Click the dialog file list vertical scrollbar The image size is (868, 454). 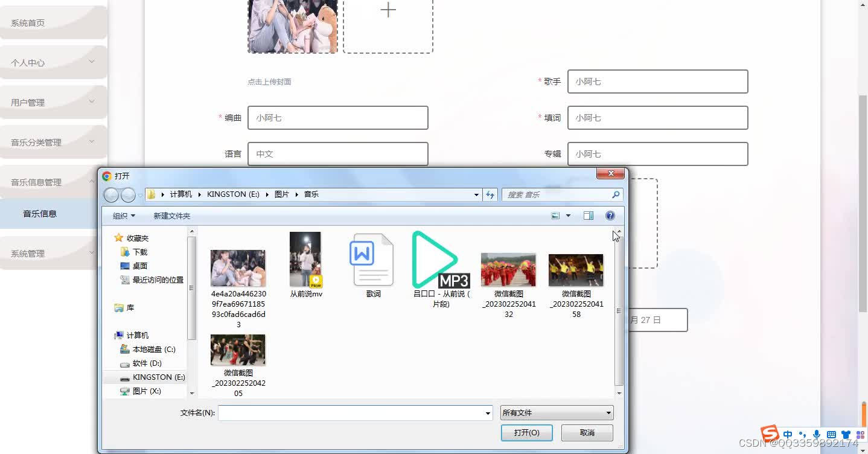(x=619, y=312)
